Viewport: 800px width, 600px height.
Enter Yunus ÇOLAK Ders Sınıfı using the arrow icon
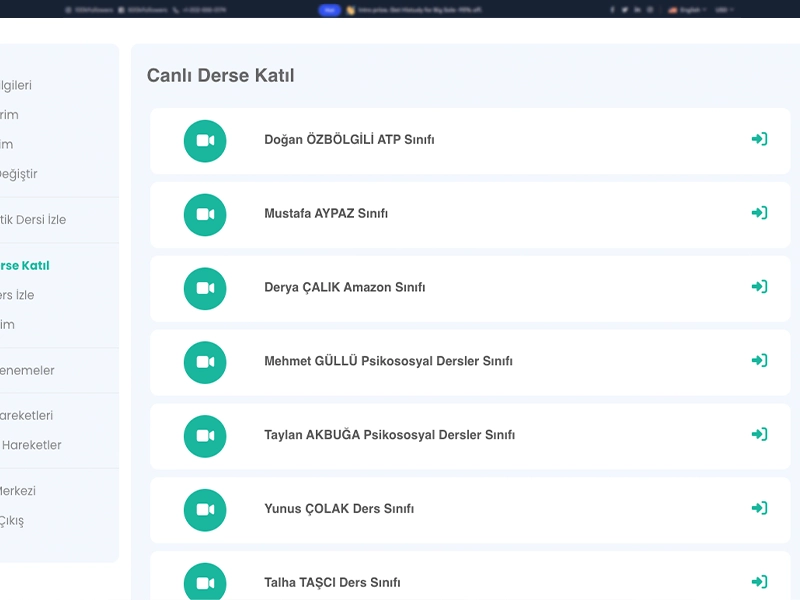pos(759,508)
